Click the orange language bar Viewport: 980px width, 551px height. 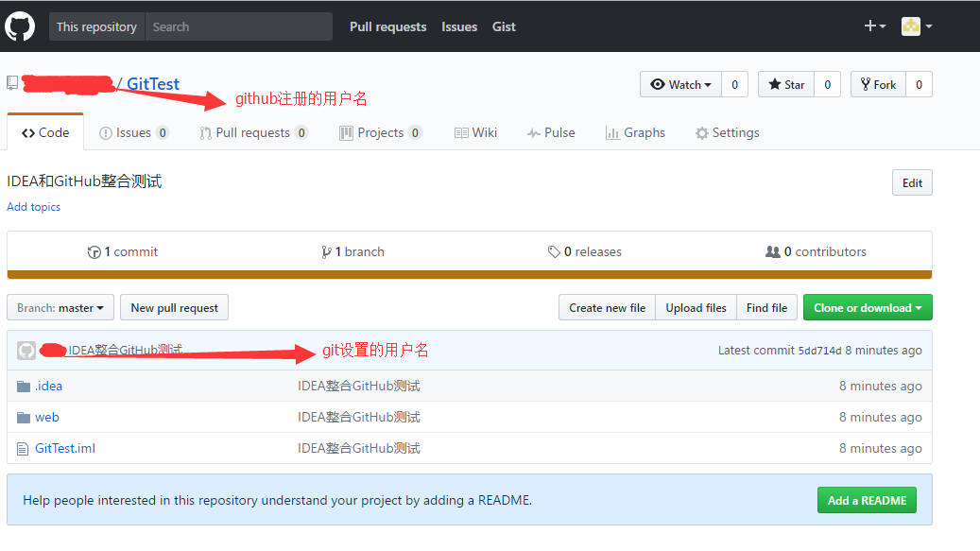coord(470,275)
